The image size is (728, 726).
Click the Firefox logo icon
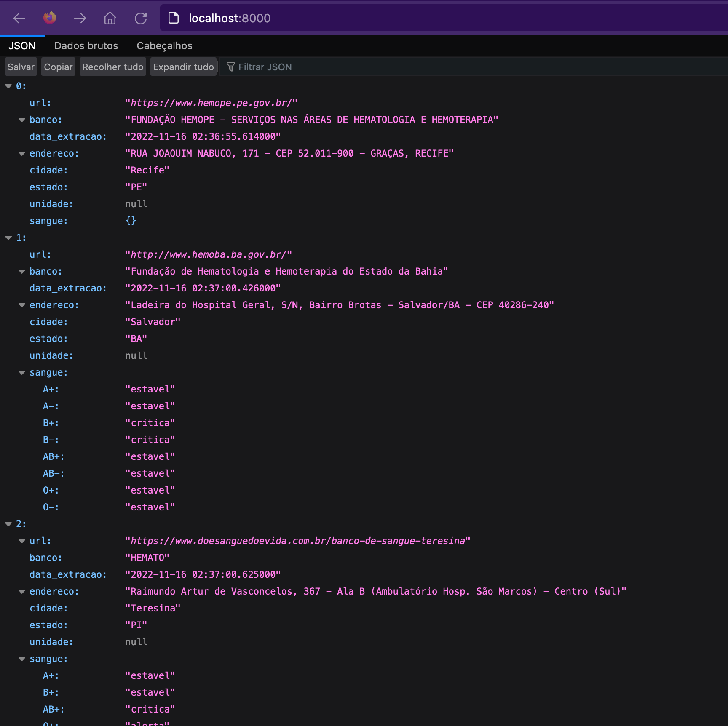(x=50, y=18)
